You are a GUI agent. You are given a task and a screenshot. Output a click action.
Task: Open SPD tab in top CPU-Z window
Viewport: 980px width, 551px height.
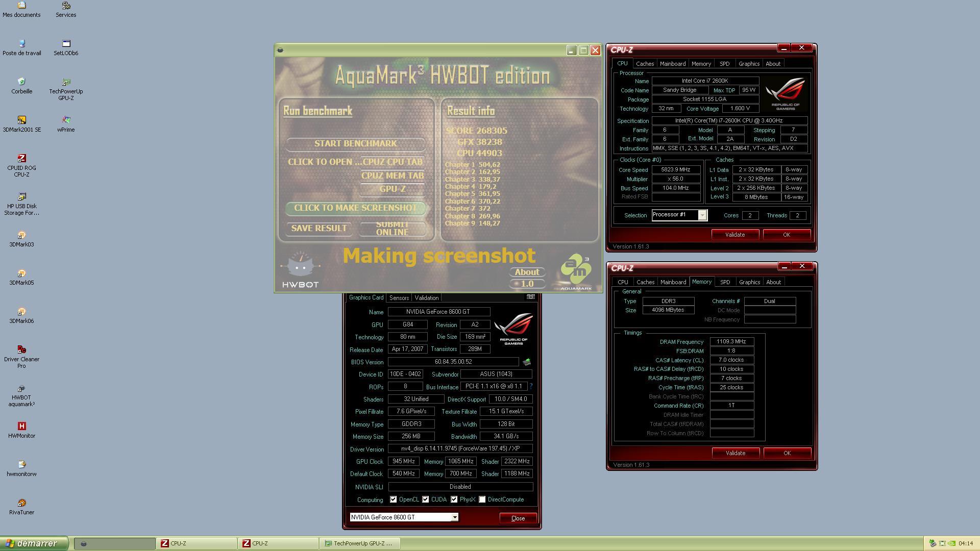pyautogui.click(x=724, y=64)
